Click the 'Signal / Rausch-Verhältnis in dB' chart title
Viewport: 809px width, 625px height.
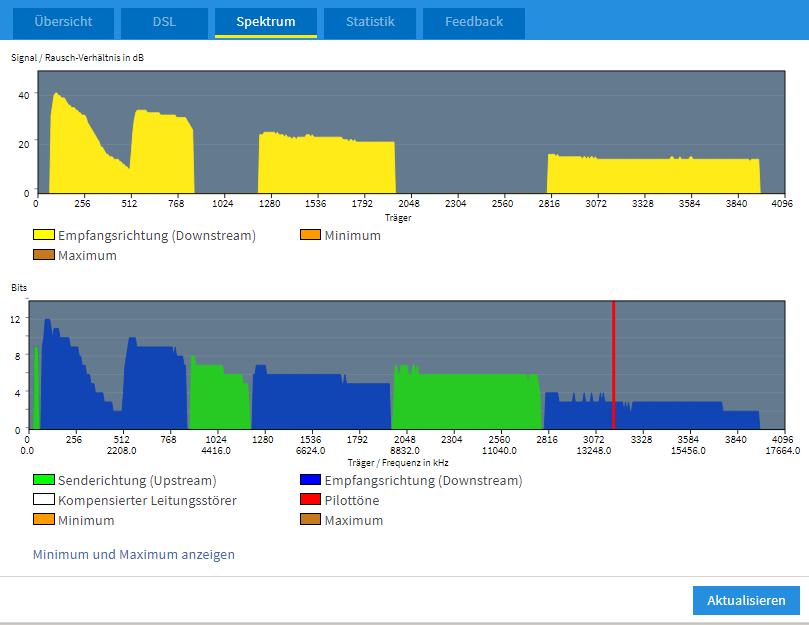[77, 57]
